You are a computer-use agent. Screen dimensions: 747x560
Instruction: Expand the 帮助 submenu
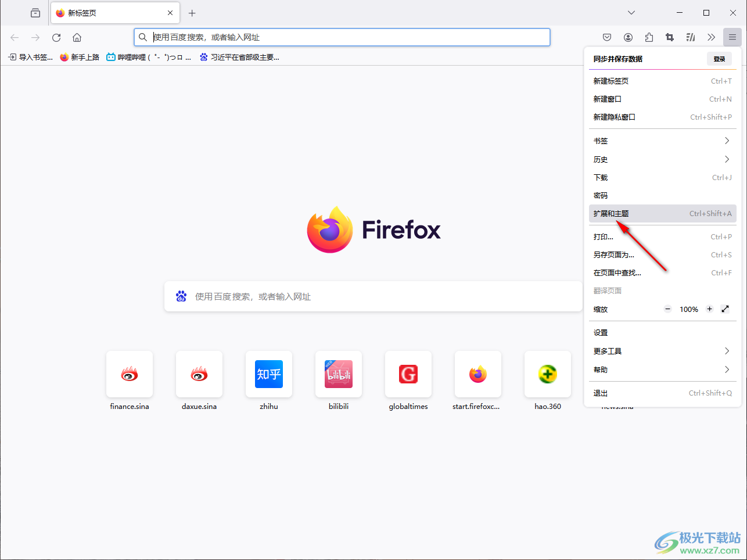(663, 369)
